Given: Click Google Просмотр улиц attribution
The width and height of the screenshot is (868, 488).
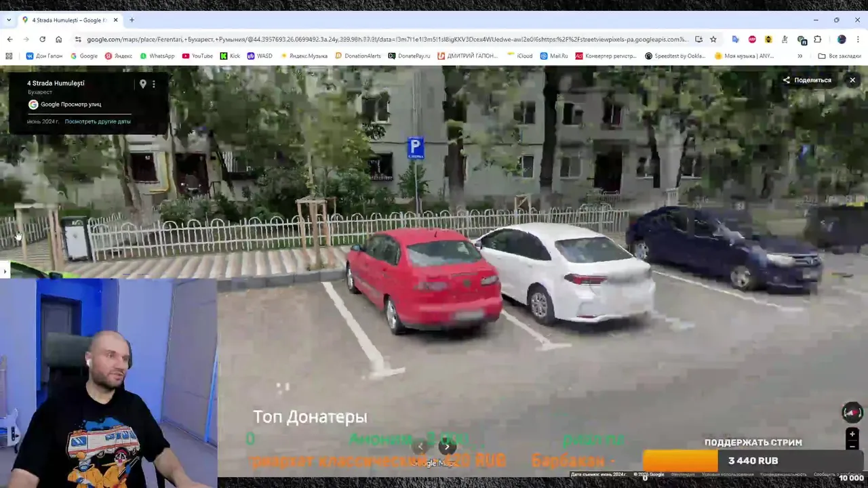Looking at the screenshot, I should click(x=64, y=104).
